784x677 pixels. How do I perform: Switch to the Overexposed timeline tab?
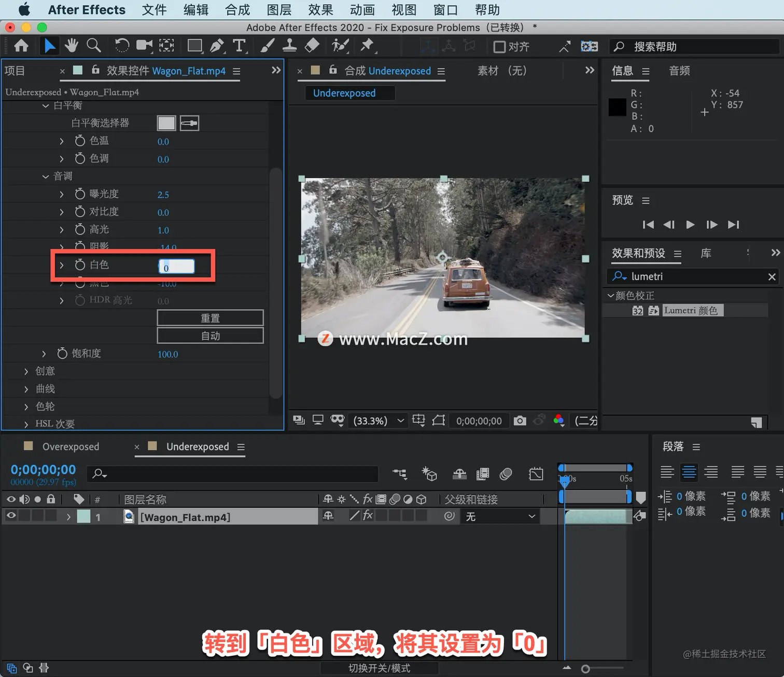click(71, 447)
